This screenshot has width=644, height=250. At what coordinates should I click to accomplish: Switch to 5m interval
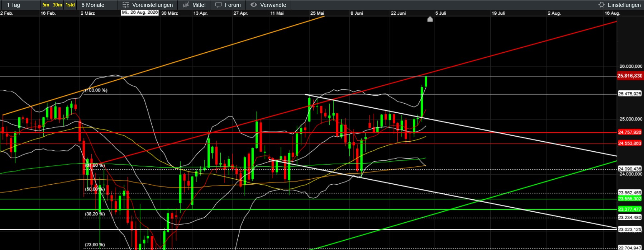46,5
